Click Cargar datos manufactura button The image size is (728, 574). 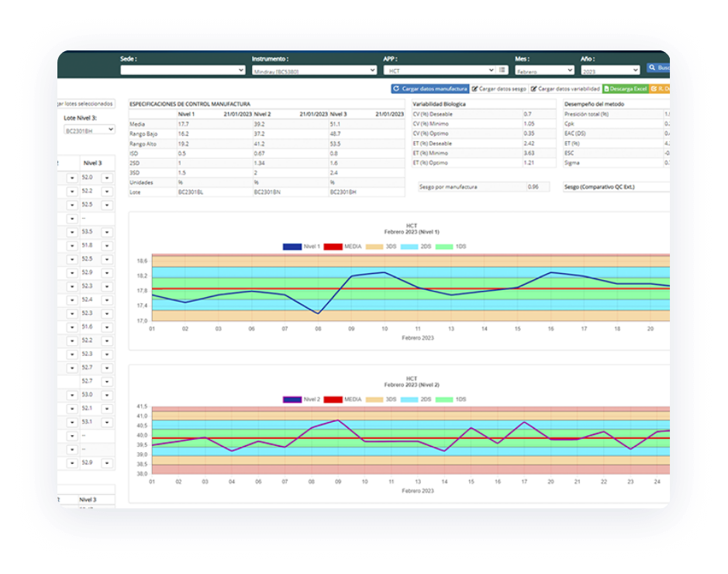[430, 88]
